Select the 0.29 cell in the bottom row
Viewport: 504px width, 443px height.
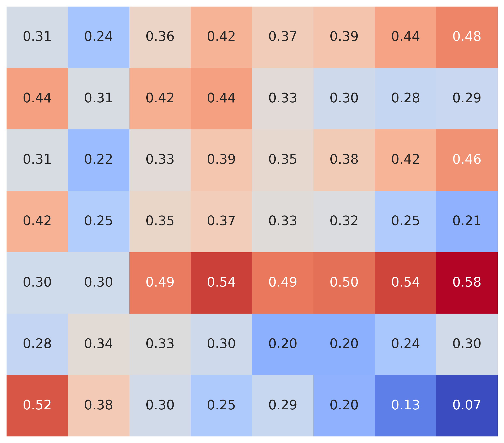[x=283, y=405]
